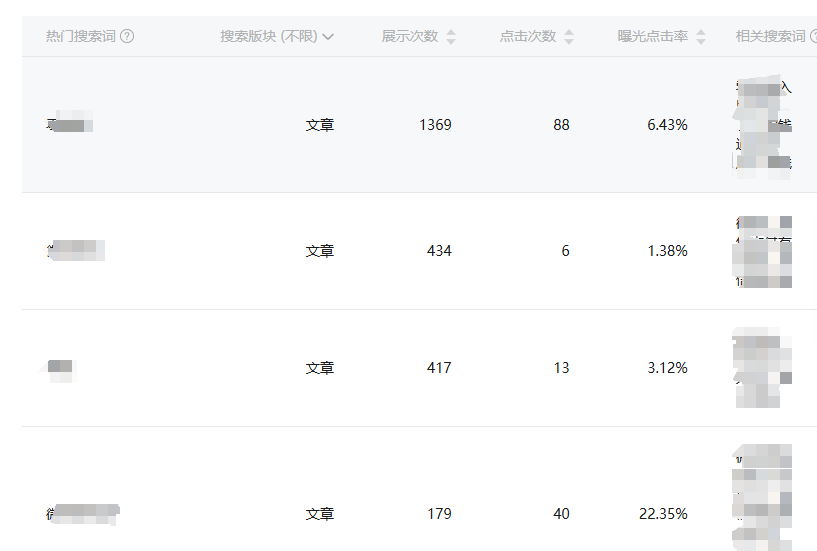
Task: Select the 6 clicks cell
Action: 565,251
